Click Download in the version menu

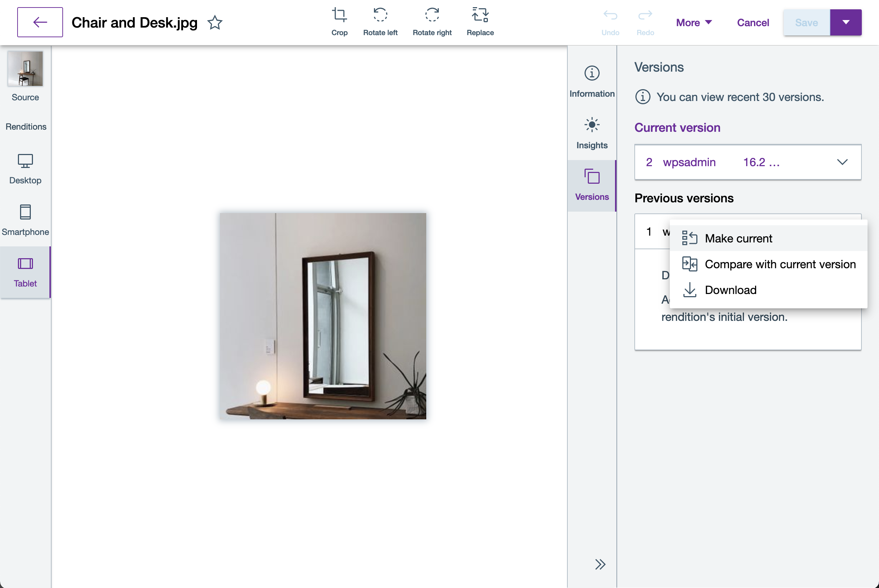730,290
